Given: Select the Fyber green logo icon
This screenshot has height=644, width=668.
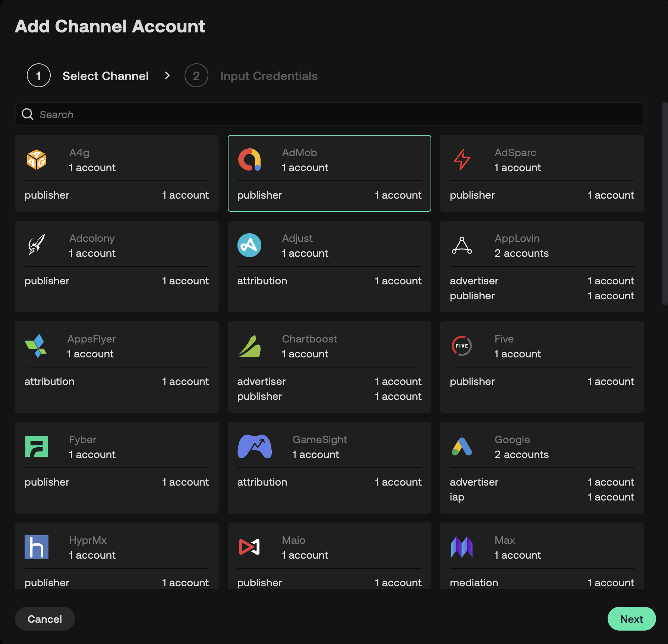Looking at the screenshot, I should click(37, 446).
